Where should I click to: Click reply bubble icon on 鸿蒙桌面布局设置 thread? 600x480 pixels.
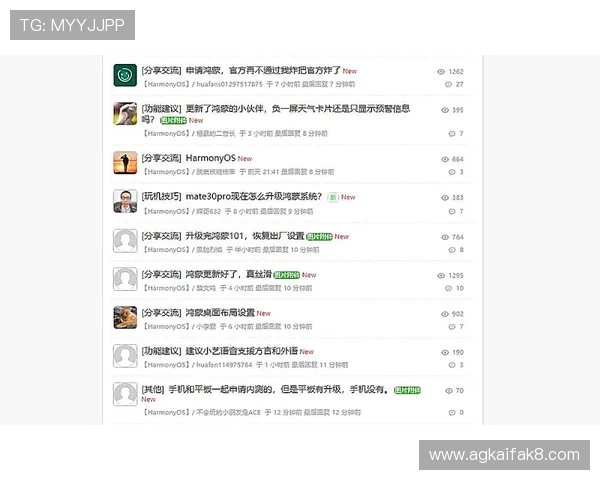[452, 327]
